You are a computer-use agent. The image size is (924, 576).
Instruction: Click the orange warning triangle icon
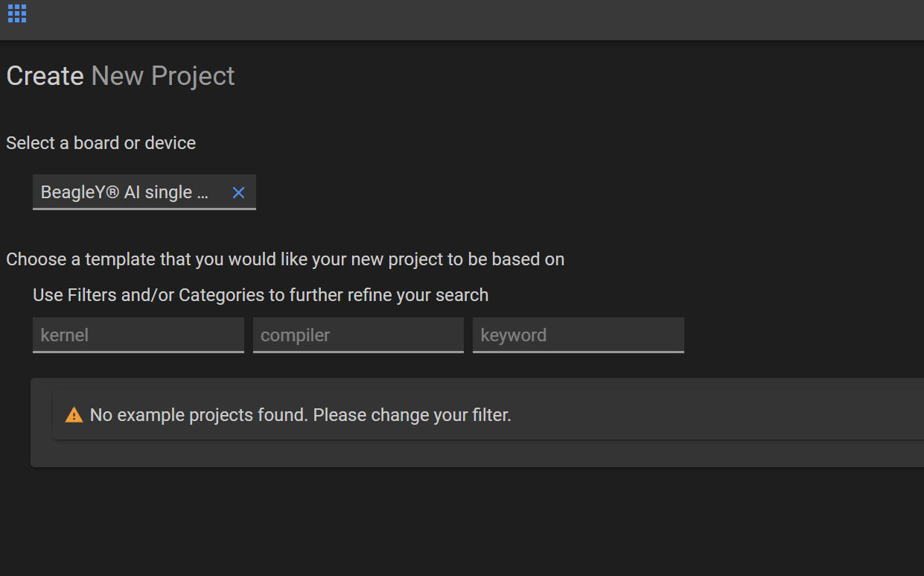(x=74, y=415)
